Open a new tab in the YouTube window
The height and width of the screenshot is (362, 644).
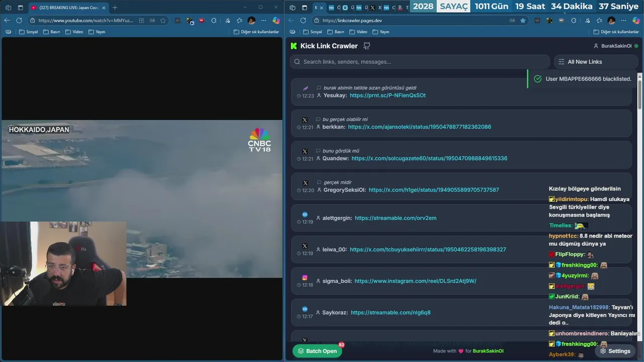115,8
